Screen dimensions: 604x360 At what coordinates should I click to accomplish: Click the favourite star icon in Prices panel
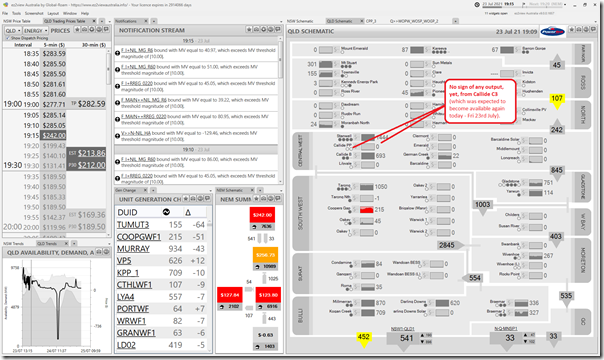[x=77, y=30]
